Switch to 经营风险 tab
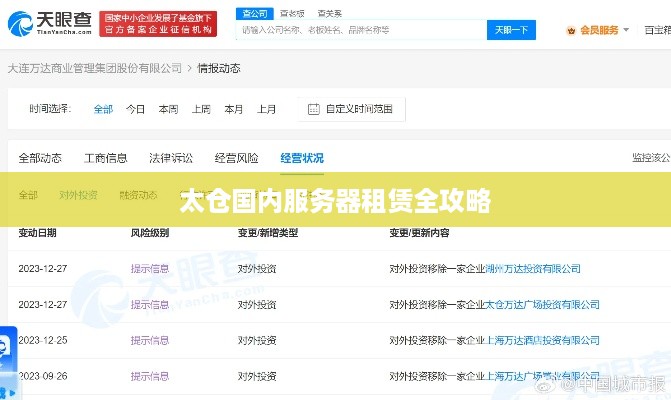Viewport: 671px width, 400px height. pyautogui.click(x=237, y=158)
